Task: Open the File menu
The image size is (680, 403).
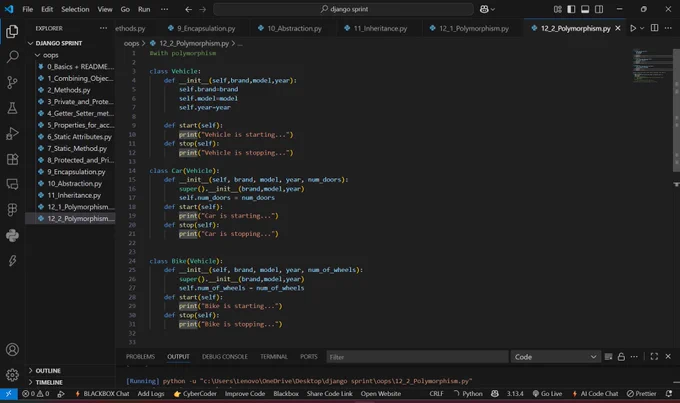Action: click(28, 9)
